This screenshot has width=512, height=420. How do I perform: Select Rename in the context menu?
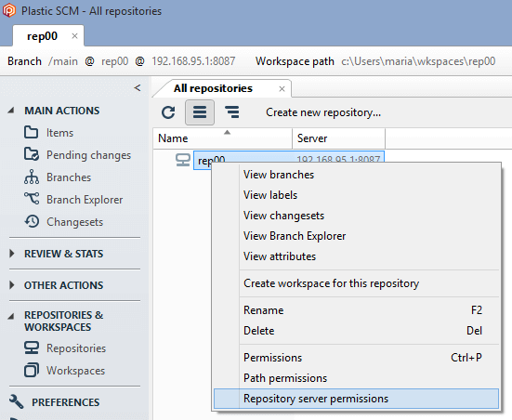356,310
